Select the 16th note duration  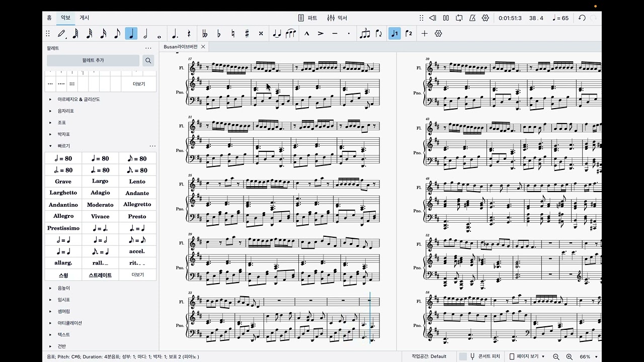[x=103, y=34]
